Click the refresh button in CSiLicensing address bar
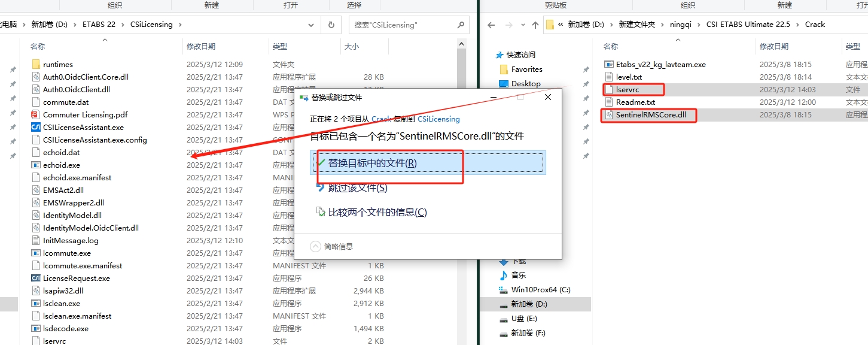This screenshot has width=868, height=345. pyautogui.click(x=331, y=25)
